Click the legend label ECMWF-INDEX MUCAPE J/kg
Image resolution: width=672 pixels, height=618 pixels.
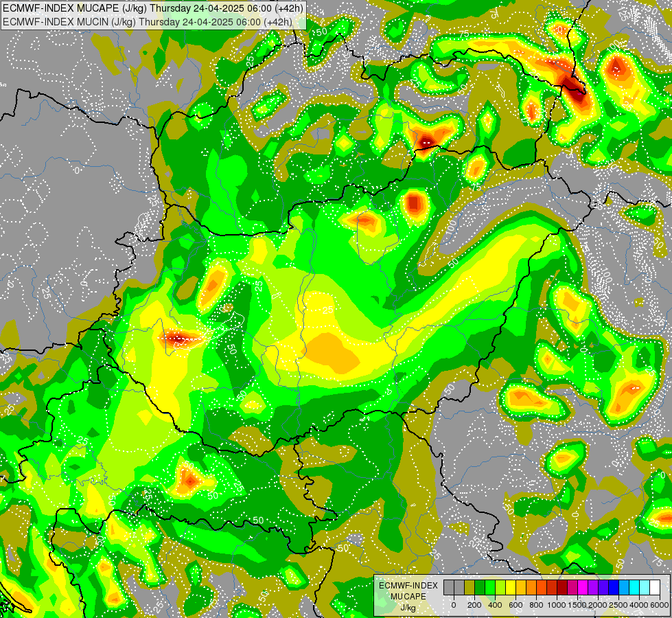(408, 596)
